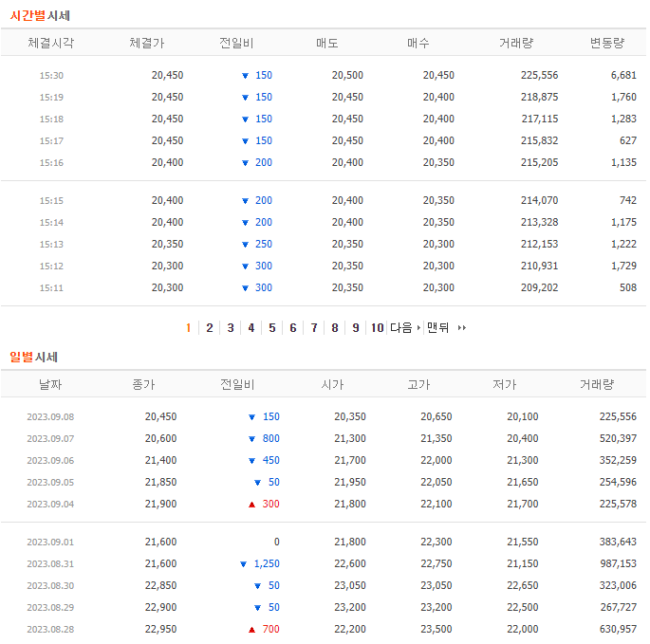Select the 15:16 time cell
Screen dimensions: 650x644
pyautogui.click(x=51, y=162)
